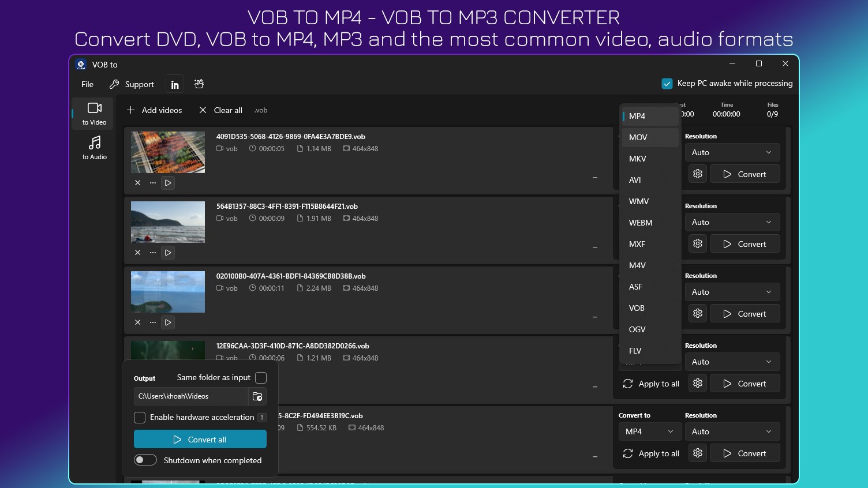
Task: Click the Convert all button
Action: point(200,439)
